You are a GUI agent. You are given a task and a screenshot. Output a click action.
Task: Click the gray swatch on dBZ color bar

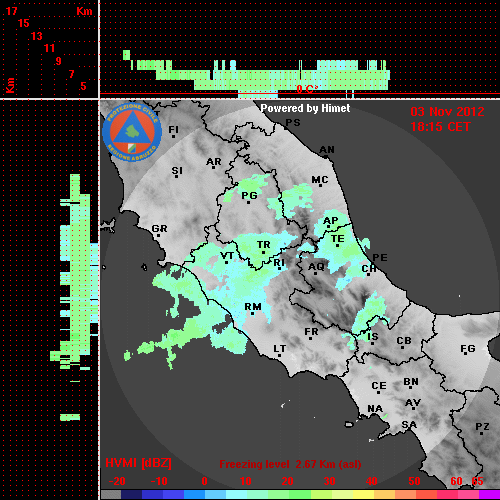pyautogui.click(x=111, y=495)
